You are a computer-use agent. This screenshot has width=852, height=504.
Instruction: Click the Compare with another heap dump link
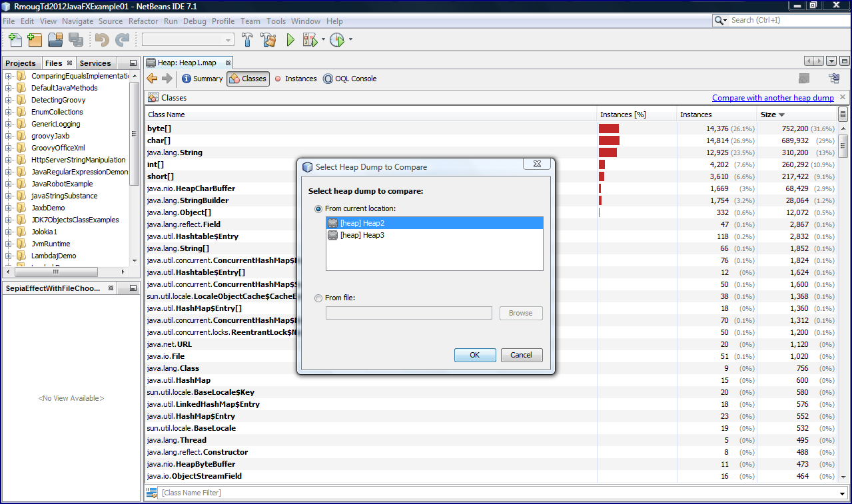773,98
